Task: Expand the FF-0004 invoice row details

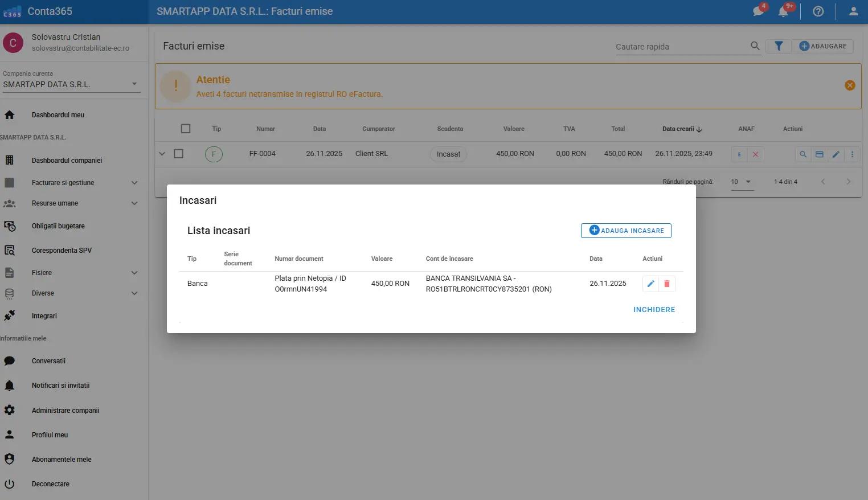Action: click(162, 154)
